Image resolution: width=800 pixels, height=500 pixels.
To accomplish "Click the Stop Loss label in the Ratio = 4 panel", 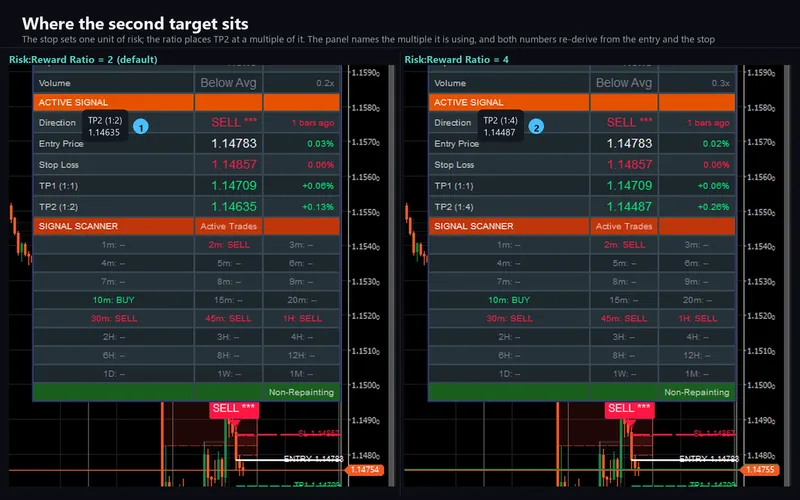I will coord(454,165).
